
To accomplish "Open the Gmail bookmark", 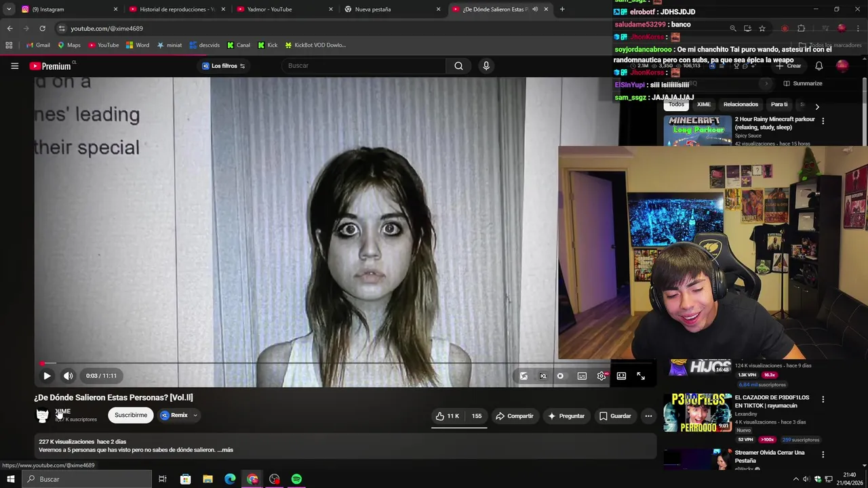I will (38, 45).
